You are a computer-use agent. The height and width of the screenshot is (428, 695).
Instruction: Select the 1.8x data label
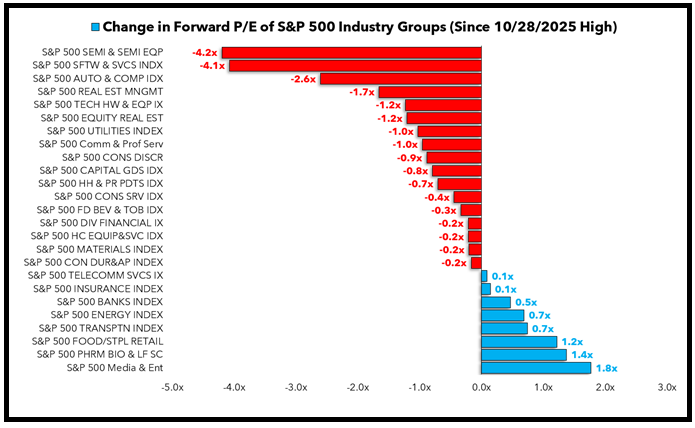pos(606,368)
